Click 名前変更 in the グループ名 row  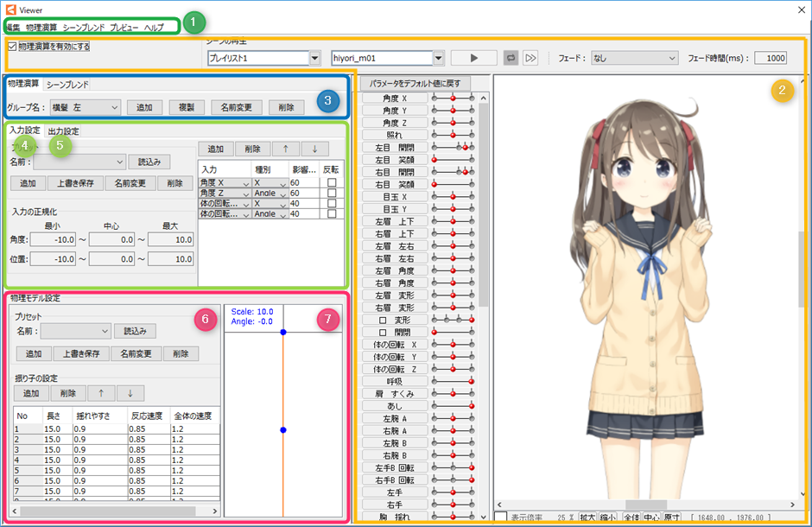click(236, 108)
